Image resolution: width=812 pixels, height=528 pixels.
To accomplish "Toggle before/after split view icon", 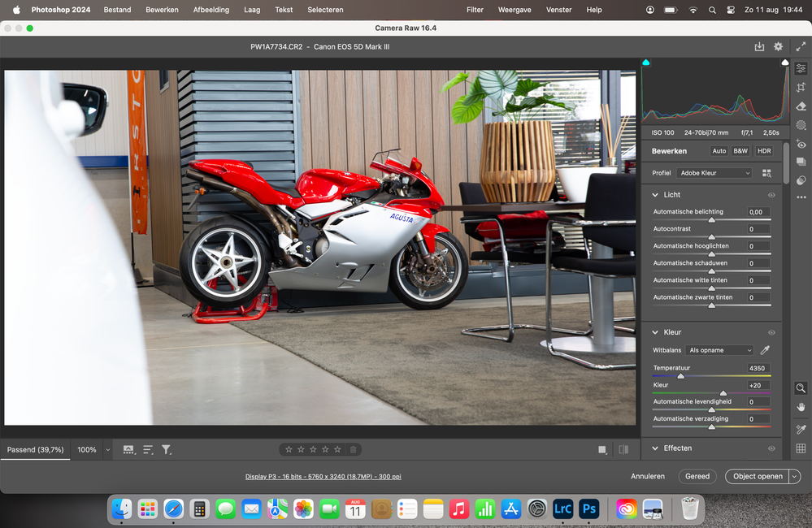I will pyautogui.click(x=623, y=449).
